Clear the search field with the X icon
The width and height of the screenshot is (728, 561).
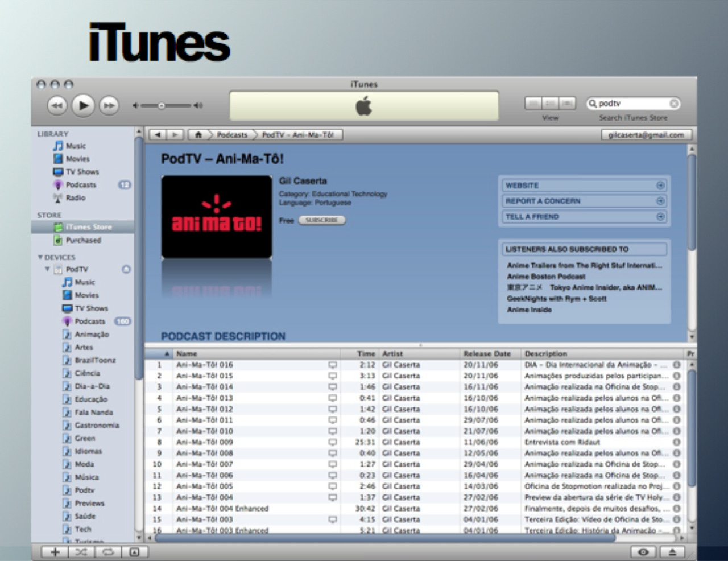pyautogui.click(x=673, y=104)
